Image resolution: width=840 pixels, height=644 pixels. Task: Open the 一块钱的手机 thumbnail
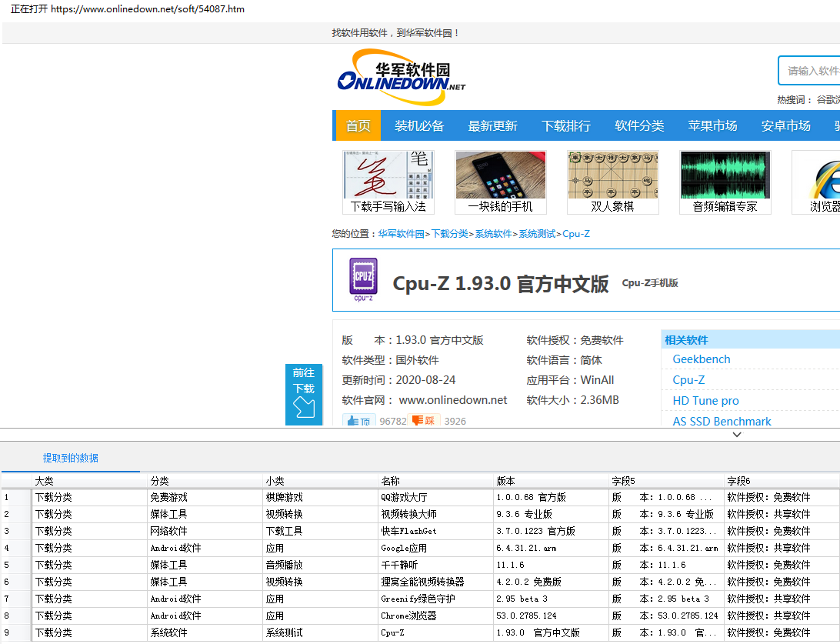point(500,182)
